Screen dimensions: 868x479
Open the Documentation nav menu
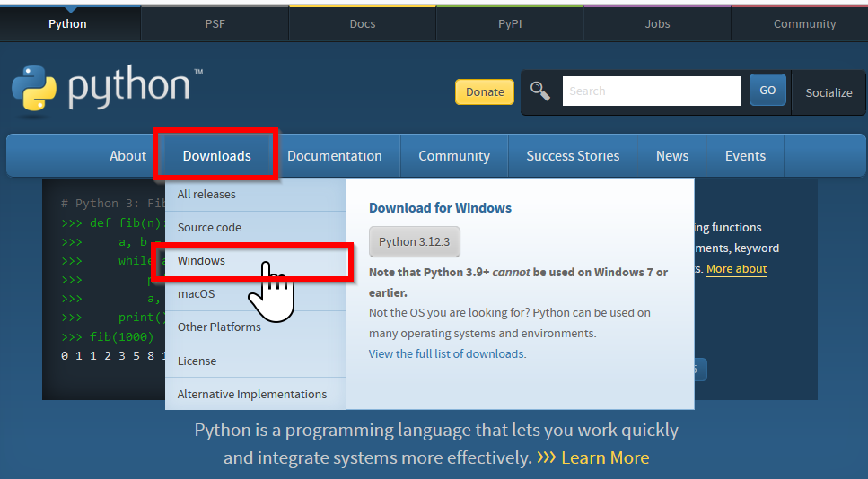click(334, 156)
